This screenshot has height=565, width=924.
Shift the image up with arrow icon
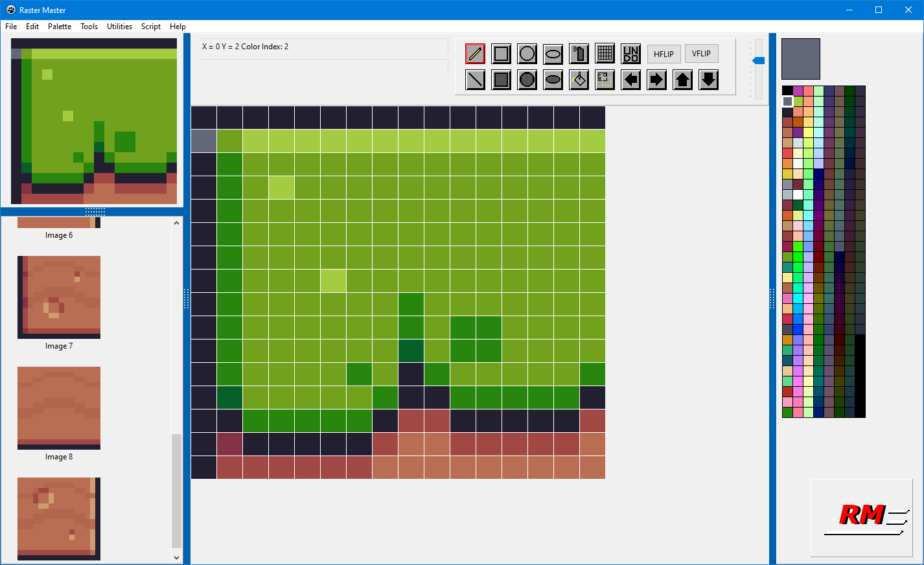point(682,80)
